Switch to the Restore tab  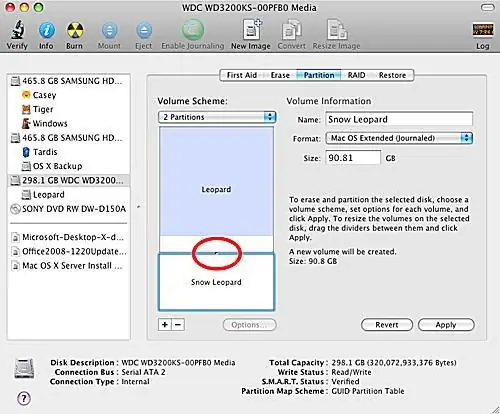tap(392, 75)
